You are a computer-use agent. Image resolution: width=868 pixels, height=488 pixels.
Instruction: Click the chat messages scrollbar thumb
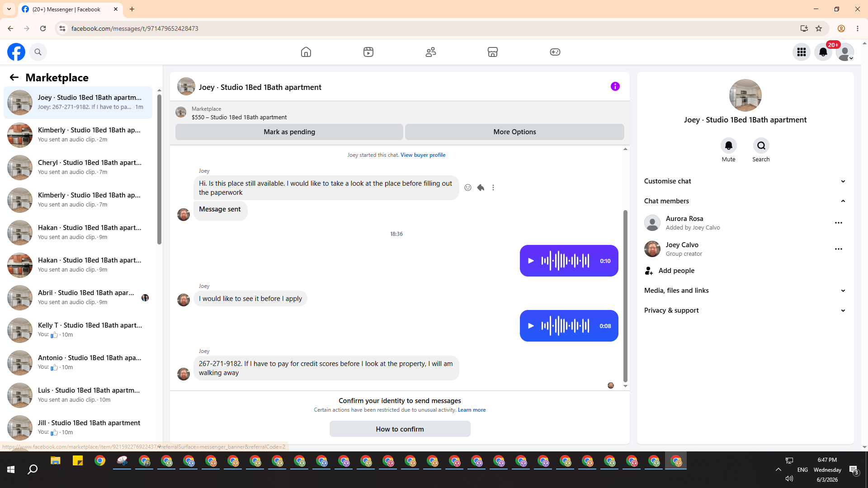pos(625,296)
